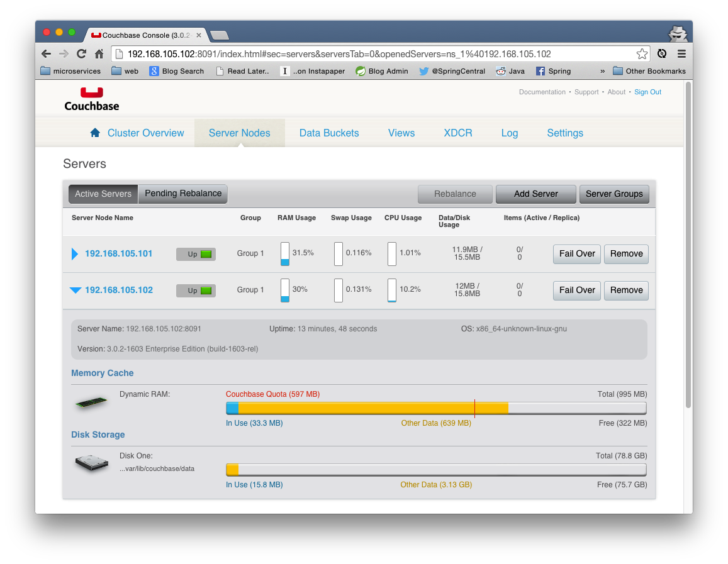Click the Couchbase logo

tap(91, 99)
